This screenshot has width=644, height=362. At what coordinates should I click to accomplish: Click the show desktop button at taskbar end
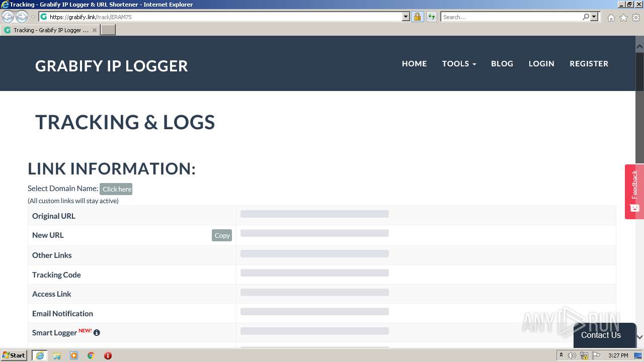tap(638, 355)
